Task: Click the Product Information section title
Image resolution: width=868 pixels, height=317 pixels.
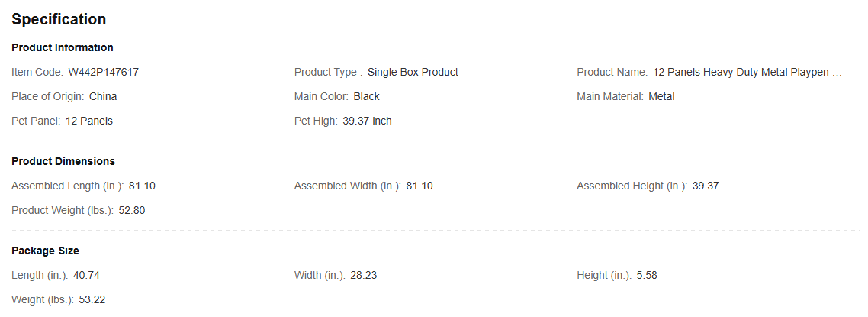Action: click(63, 47)
